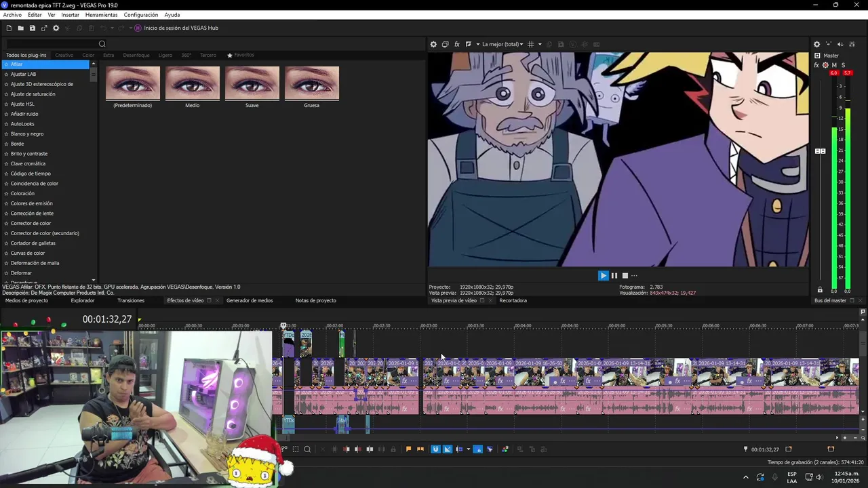
Task: Toggle lock envelopes to events button
Action: pos(478,449)
